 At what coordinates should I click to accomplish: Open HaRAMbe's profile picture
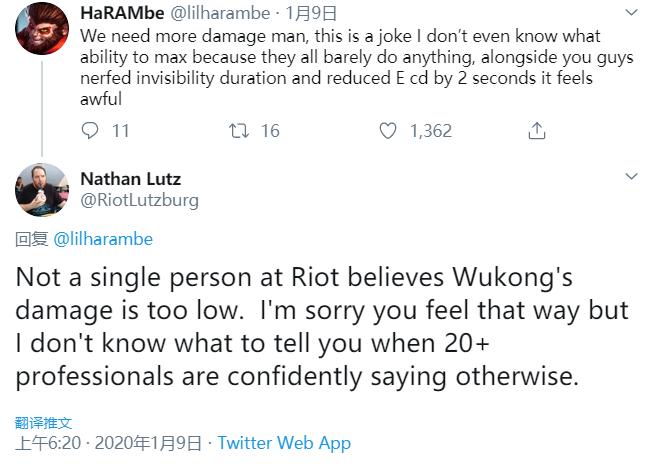click(39, 32)
